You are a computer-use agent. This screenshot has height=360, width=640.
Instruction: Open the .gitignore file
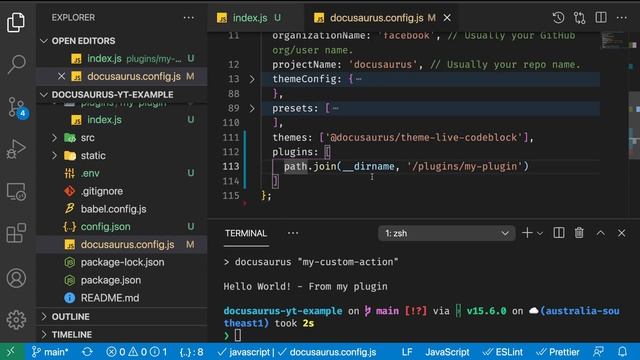(122, 191)
